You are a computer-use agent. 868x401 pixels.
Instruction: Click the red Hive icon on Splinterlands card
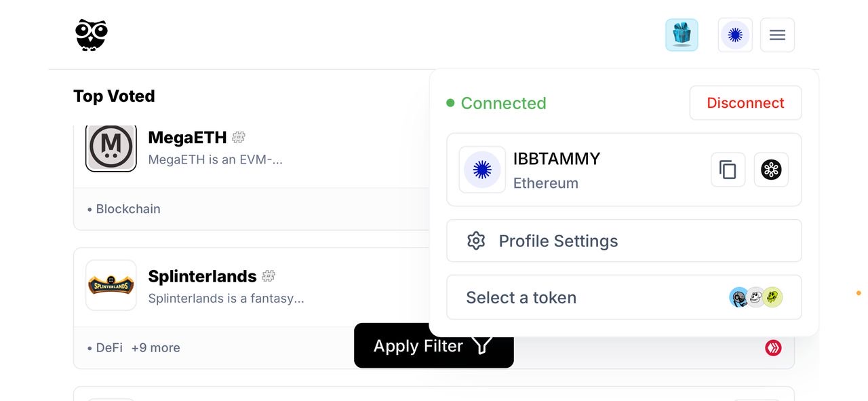click(x=773, y=348)
